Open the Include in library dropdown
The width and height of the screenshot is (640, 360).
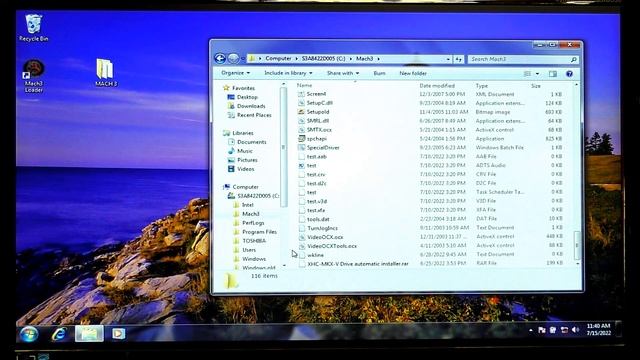[x=288, y=73]
